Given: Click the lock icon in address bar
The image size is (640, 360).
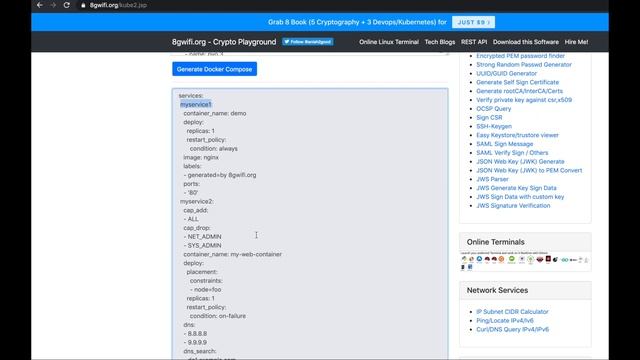Looking at the screenshot, I should (x=83, y=5).
